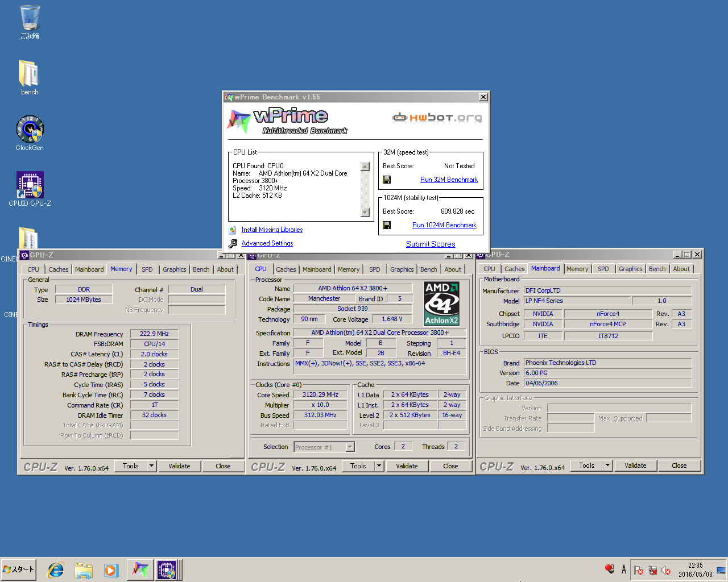Expand Tools dropdown arrow in Memory CPU-Z window

[151, 466]
